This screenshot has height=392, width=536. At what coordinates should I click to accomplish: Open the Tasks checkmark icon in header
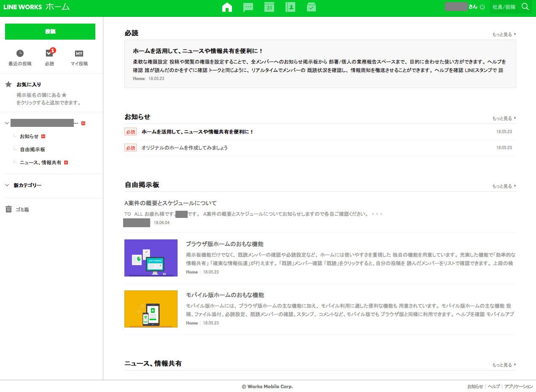click(311, 7)
